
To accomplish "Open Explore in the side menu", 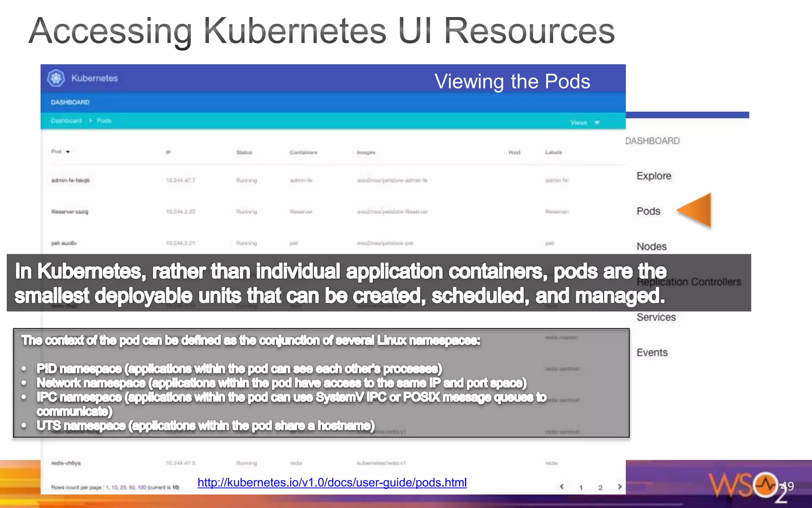I will (654, 176).
